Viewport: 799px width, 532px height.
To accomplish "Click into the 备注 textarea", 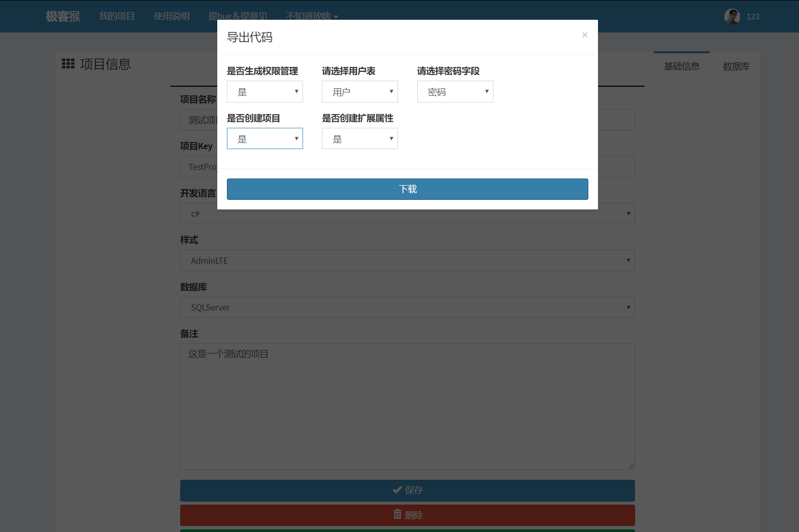I will 408,407.
